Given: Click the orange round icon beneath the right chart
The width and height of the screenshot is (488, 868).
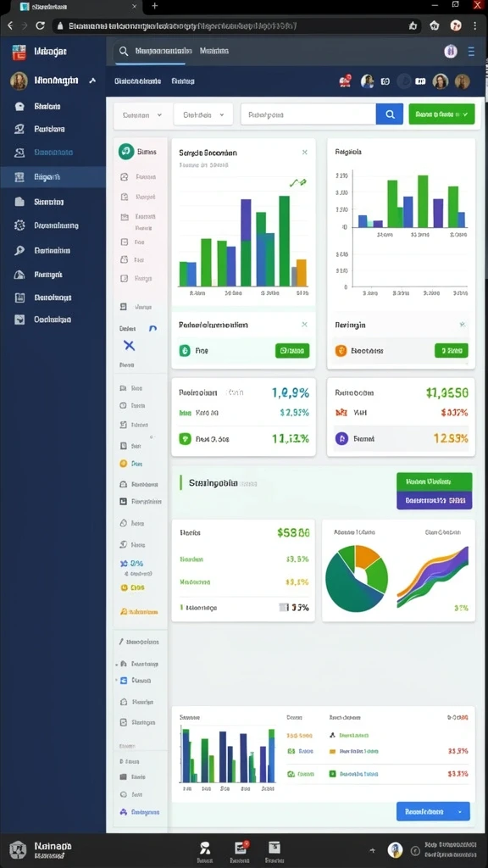Looking at the screenshot, I should point(341,350).
